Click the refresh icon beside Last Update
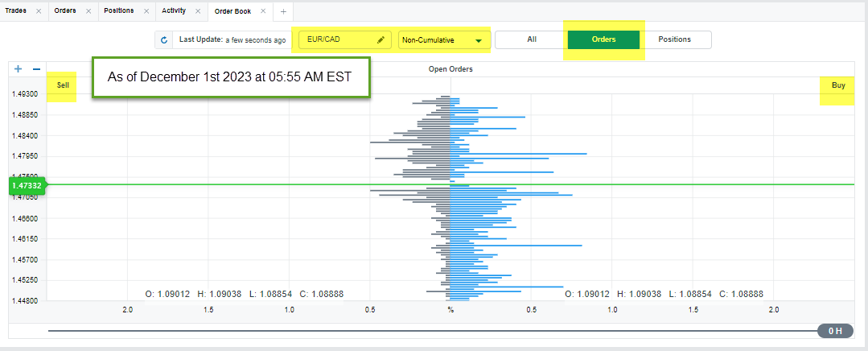868x351 pixels. pos(164,39)
